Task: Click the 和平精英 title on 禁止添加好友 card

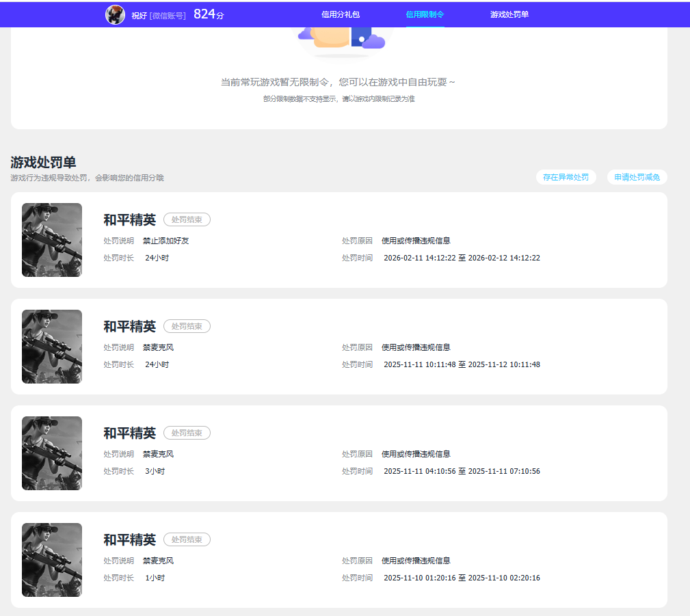Action: point(130,220)
